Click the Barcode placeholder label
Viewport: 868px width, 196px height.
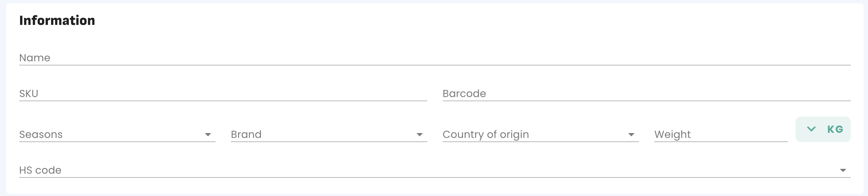(464, 94)
